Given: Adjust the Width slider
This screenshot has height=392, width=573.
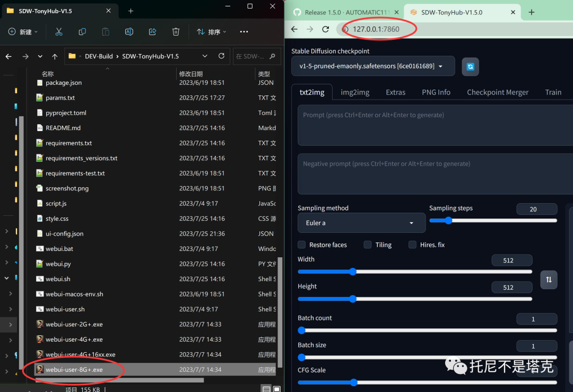Looking at the screenshot, I should 415,272.
